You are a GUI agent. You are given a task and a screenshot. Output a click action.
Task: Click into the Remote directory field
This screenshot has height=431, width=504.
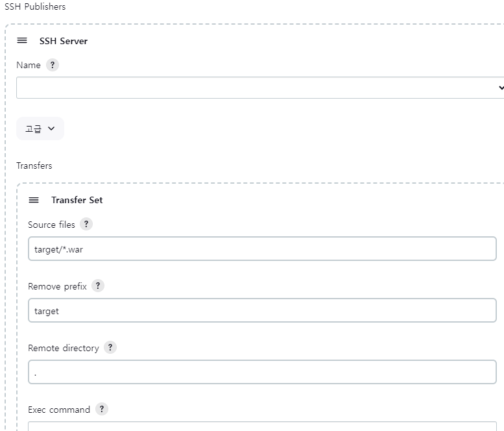pyautogui.click(x=262, y=372)
